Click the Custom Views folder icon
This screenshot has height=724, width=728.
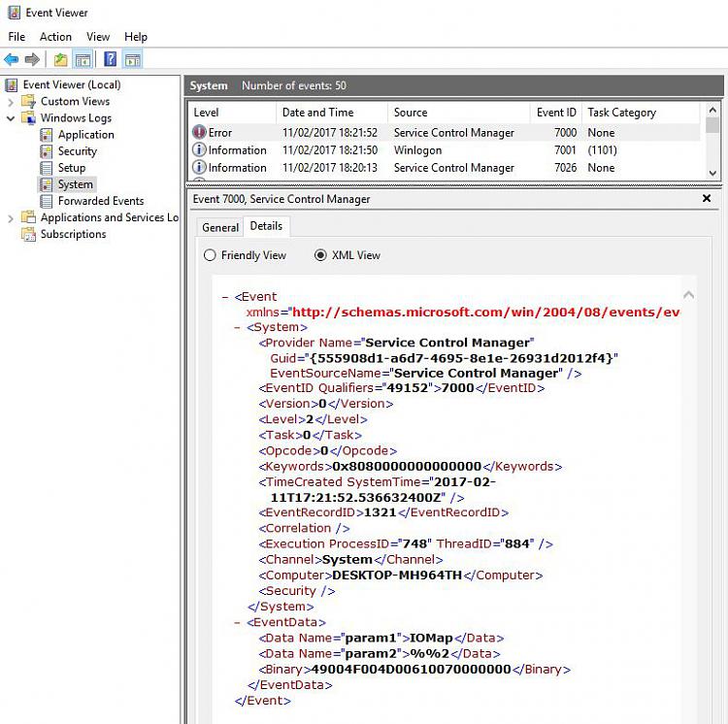(29, 101)
